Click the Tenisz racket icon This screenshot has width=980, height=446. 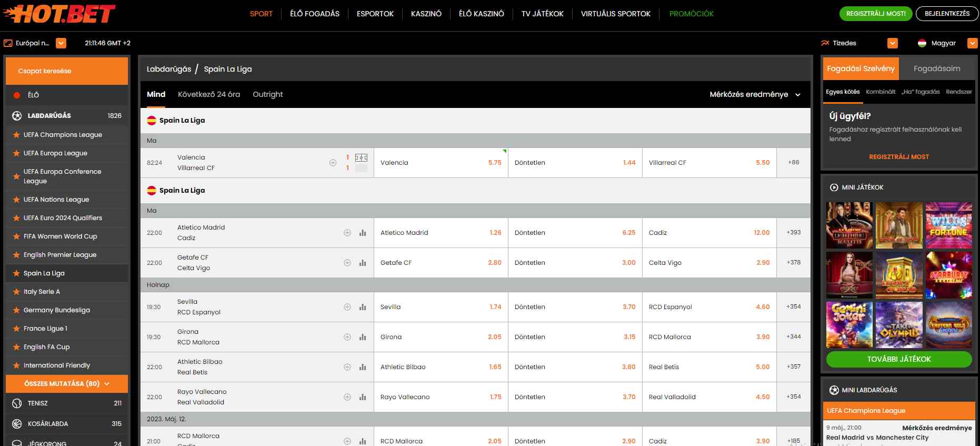pos(17,403)
